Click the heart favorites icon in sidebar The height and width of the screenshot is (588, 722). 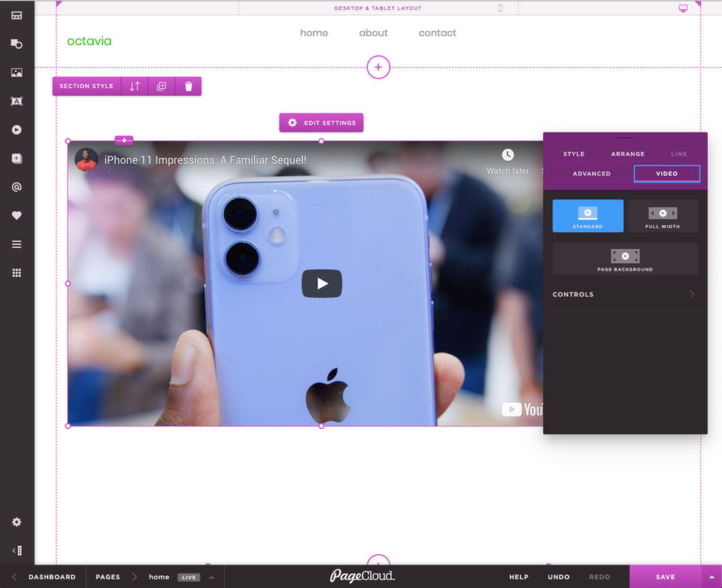pos(17,216)
